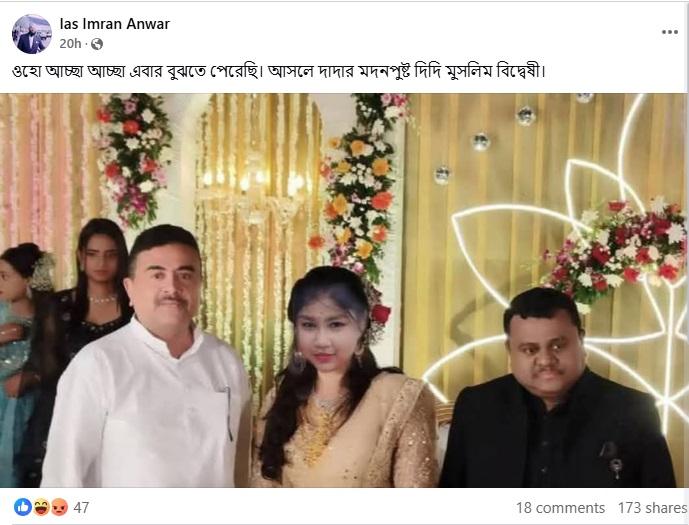Screen dimensions: 689x525
Task: Click the Bengali post caption text
Action: [x=279, y=71]
